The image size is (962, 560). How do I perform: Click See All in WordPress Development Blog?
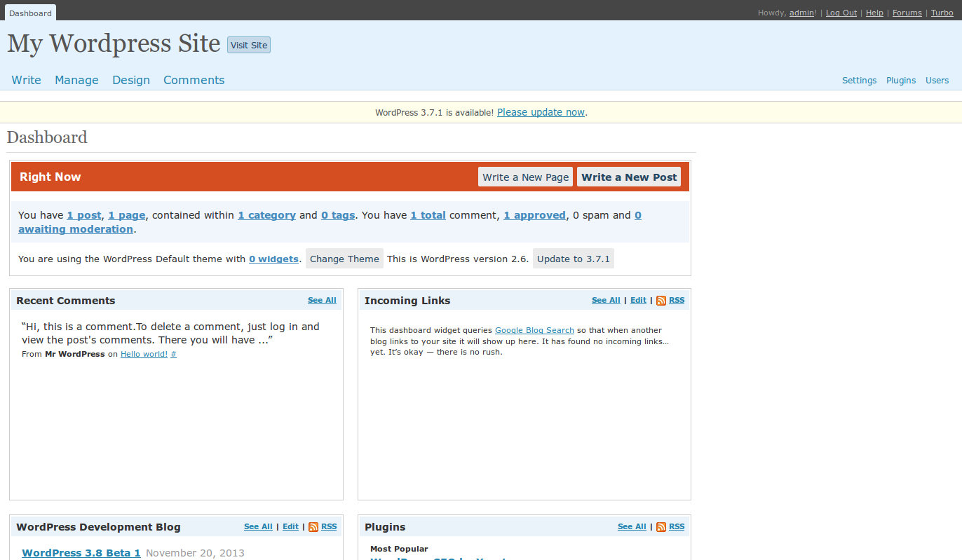tap(258, 526)
